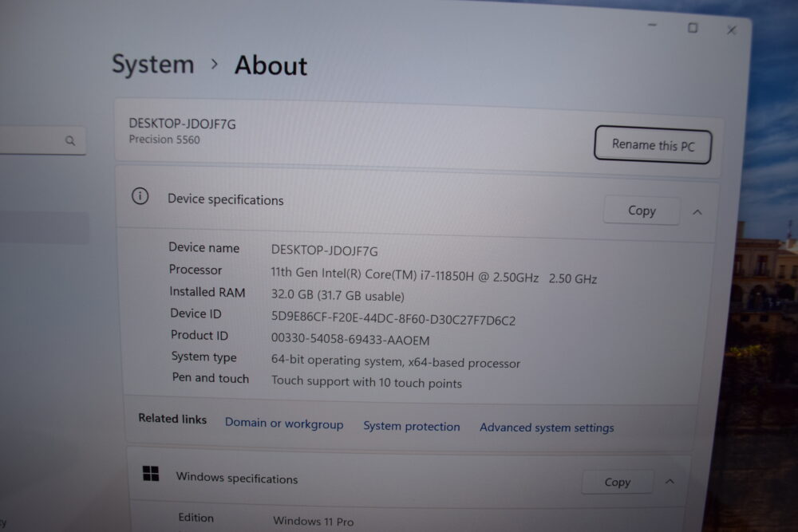Select Product ID value 00330-54058-69433-AAOEM
Screen dimensions: 798x532
click(x=350, y=339)
